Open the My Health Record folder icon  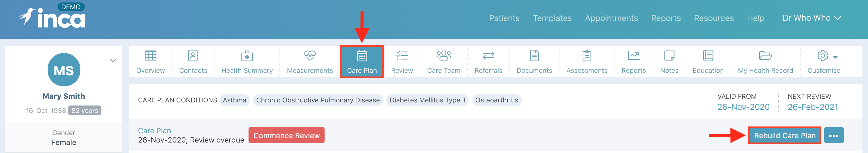[765, 56]
